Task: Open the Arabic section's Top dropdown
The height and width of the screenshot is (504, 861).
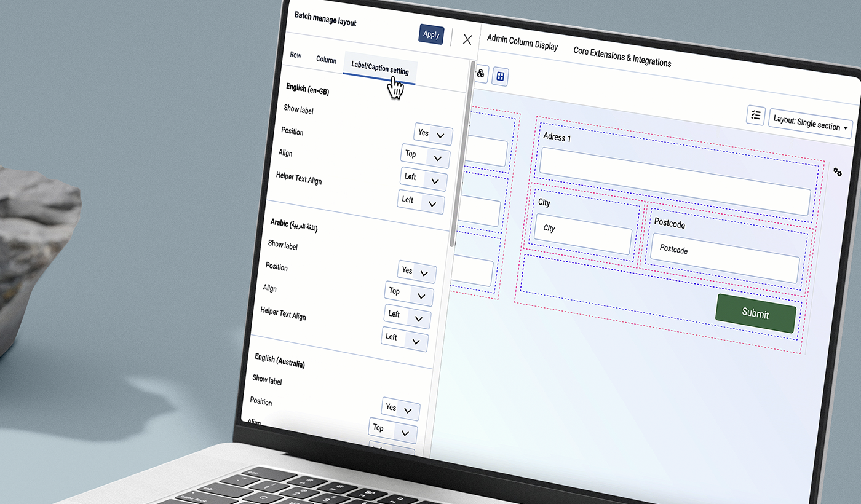Action: point(408,293)
